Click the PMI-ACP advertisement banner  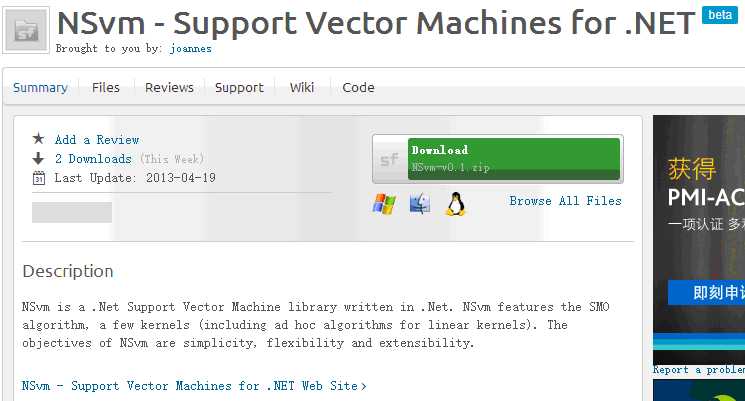(699, 239)
